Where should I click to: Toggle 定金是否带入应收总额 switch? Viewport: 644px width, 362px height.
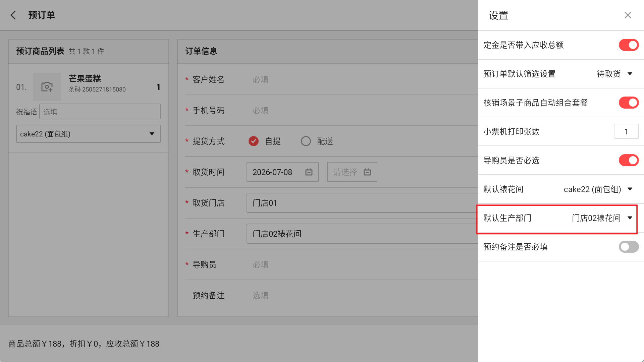tap(629, 45)
